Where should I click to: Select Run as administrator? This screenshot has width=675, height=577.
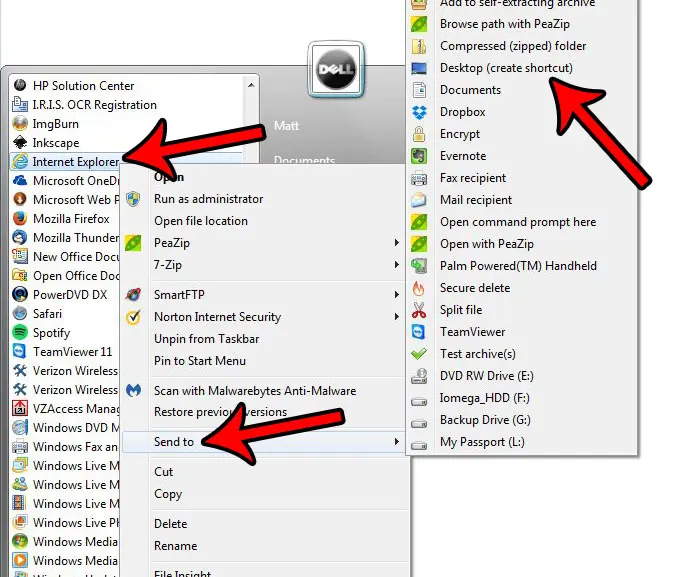[x=208, y=199]
